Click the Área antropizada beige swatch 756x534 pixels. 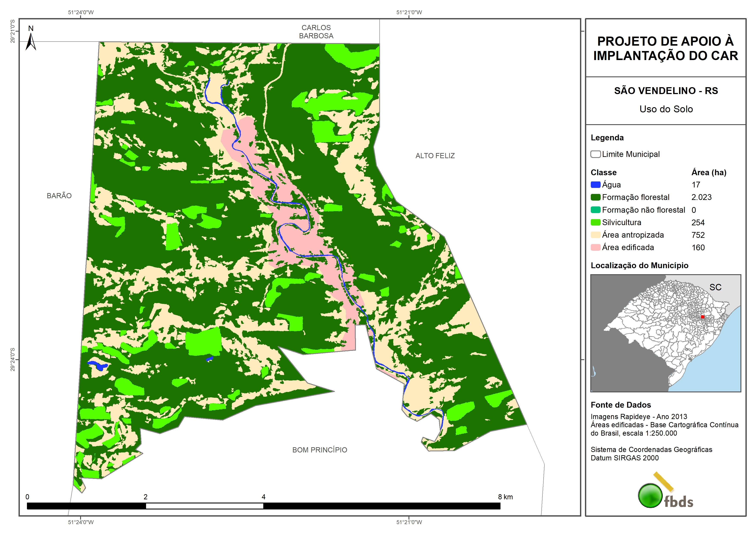tap(595, 235)
